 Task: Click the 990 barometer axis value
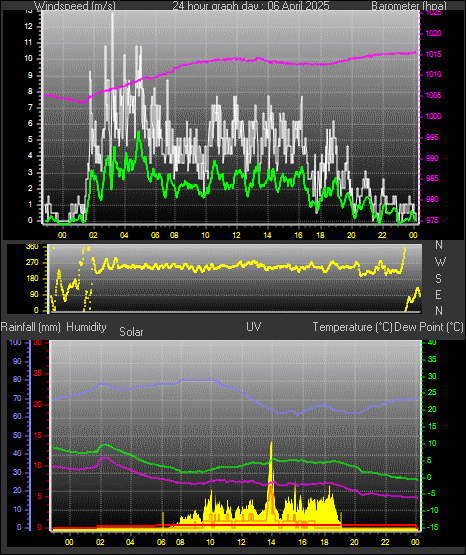point(432,158)
